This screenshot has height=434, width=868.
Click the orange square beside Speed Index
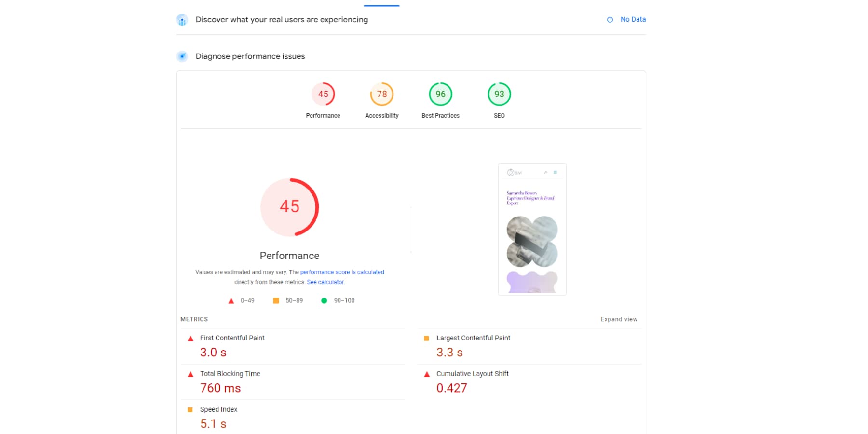tap(190, 409)
